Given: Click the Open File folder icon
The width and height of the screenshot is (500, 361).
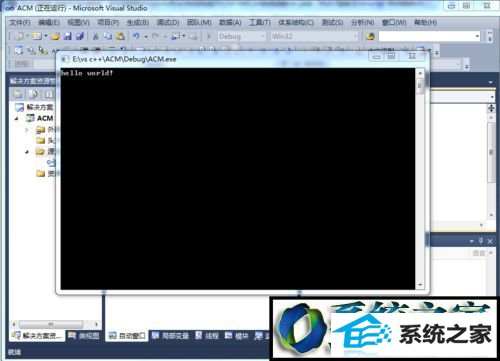Looking at the screenshot, I should pos(55,36).
